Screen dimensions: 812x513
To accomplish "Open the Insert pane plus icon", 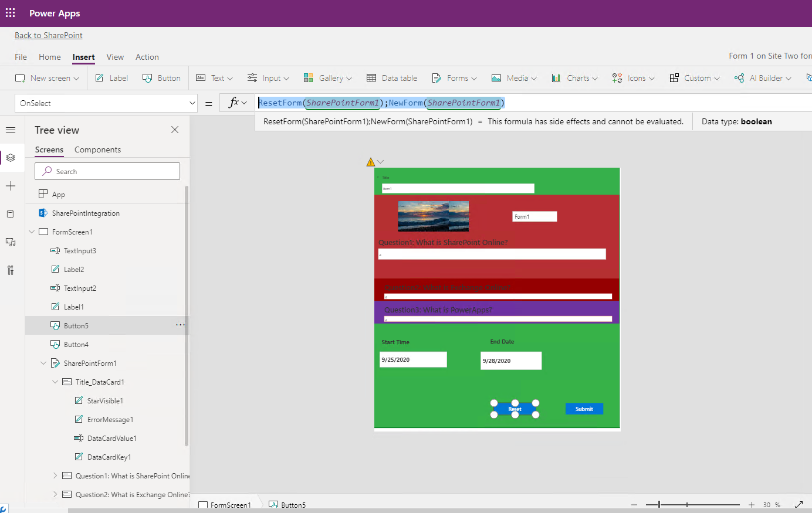I will (10, 186).
